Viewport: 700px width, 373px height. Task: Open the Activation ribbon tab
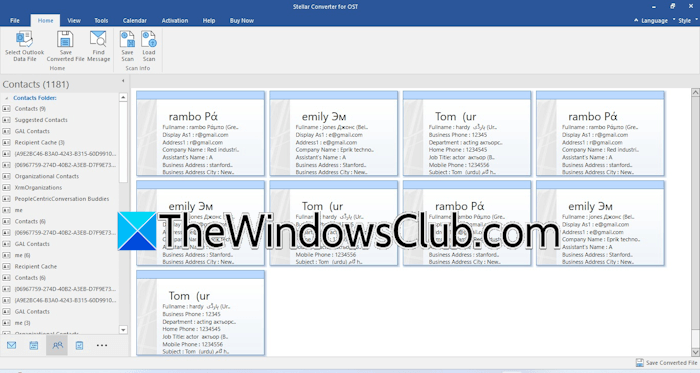point(175,21)
